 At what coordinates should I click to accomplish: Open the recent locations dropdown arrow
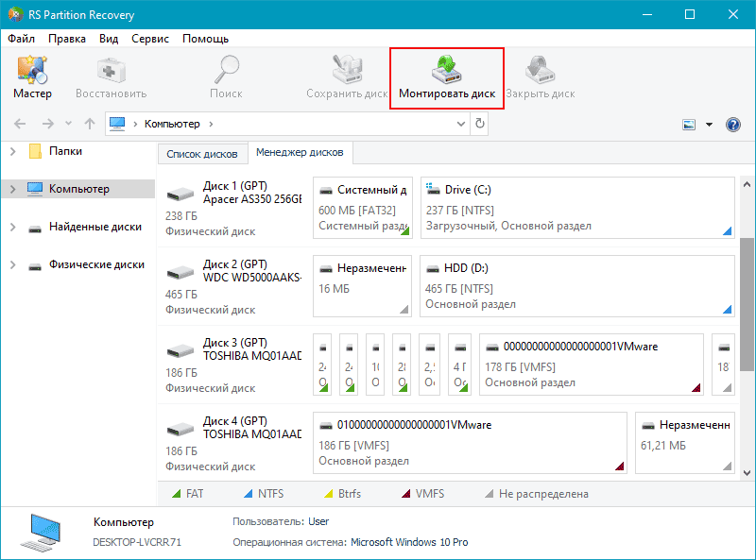pos(68,124)
